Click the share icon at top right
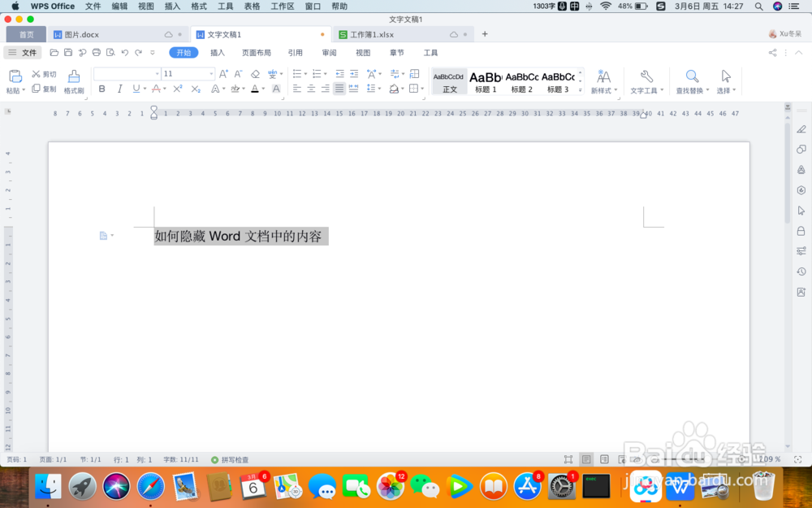Screen dimensions: 812x508 (773, 52)
